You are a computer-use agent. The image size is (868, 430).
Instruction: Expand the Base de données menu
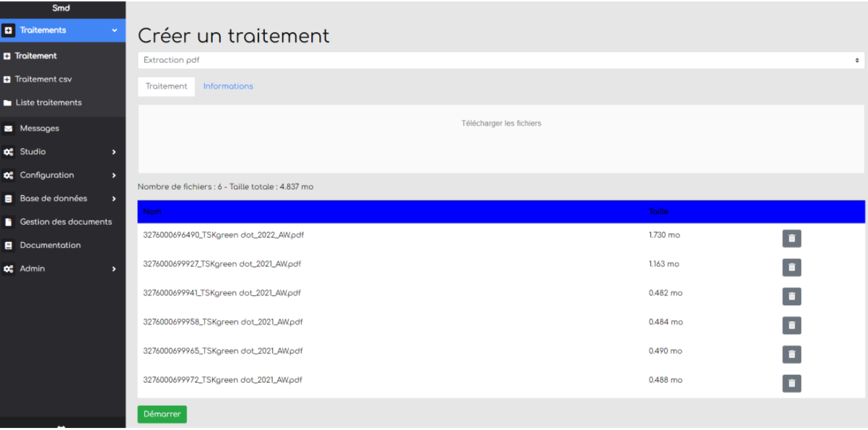(113, 199)
